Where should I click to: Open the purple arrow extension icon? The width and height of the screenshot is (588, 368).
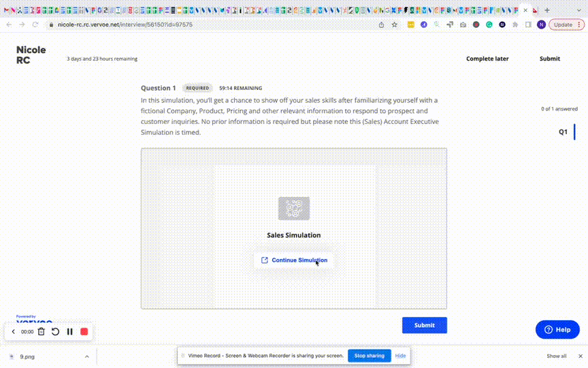pos(424,25)
